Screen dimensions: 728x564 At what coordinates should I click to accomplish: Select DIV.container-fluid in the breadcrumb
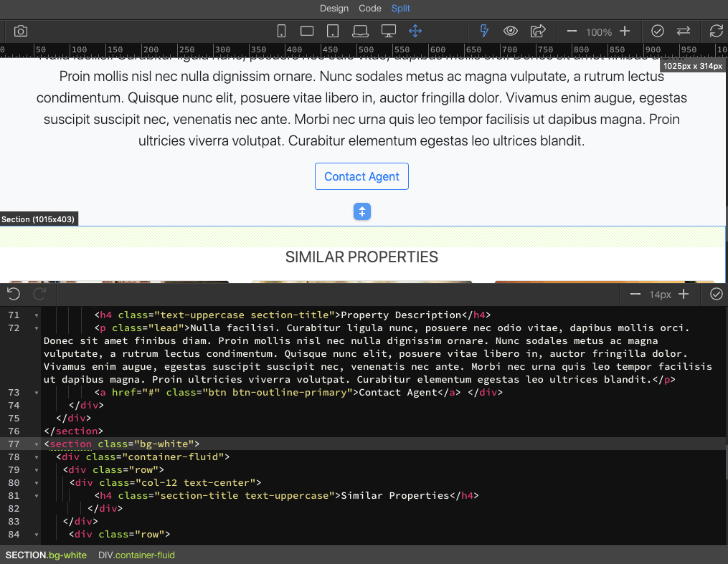click(x=136, y=555)
